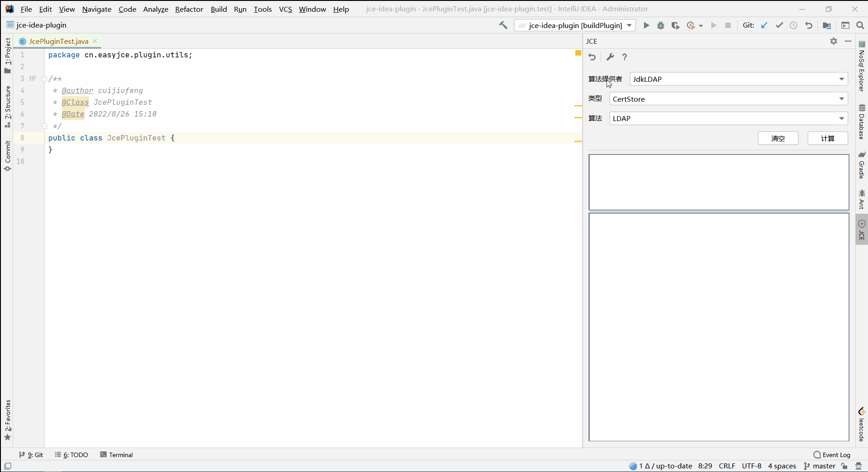Click Git Commit checkmark icon

pos(779,25)
